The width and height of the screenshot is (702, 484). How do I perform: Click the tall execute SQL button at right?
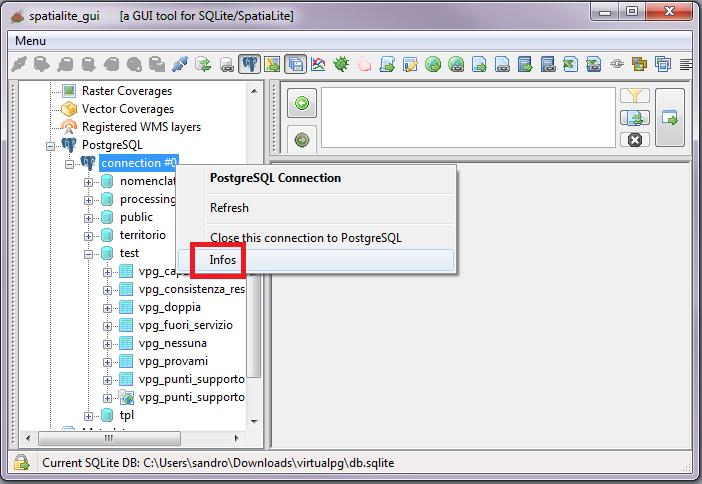click(670, 118)
